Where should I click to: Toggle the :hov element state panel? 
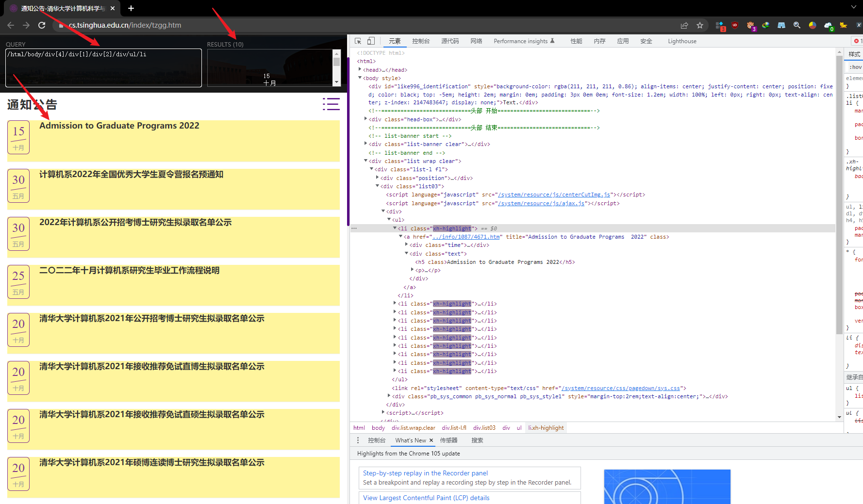coord(855,67)
